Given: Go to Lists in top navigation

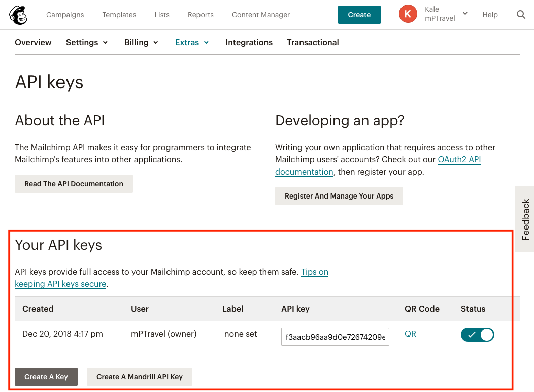Looking at the screenshot, I should tap(162, 15).
